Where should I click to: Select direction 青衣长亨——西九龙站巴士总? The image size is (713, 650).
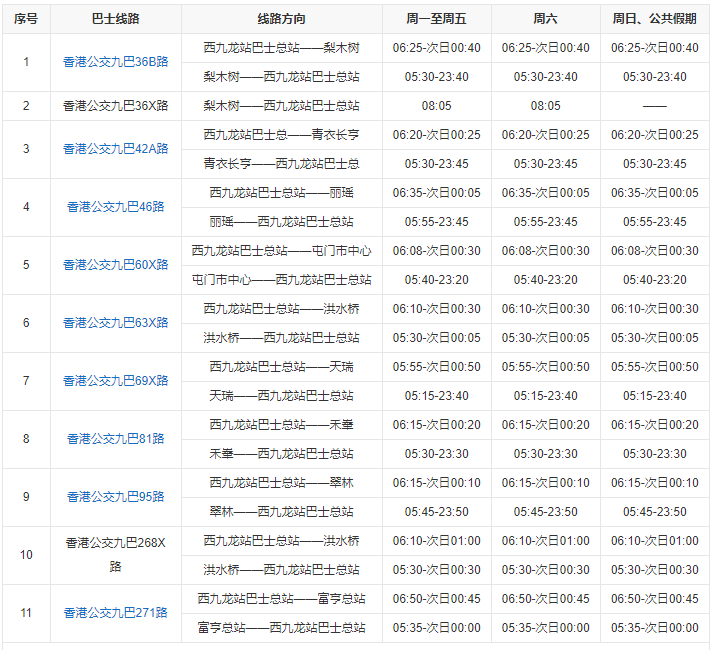[x=281, y=164]
